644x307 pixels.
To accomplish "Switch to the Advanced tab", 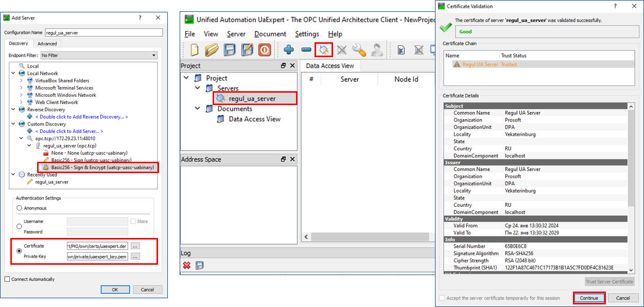I will [x=47, y=44].
